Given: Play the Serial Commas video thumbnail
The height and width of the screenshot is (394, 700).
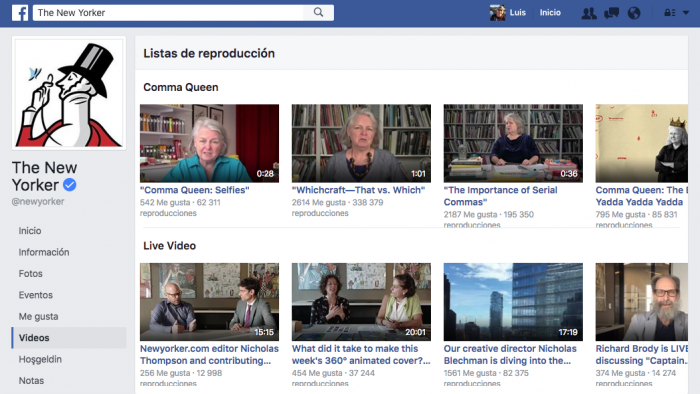Looking at the screenshot, I should pos(513,143).
